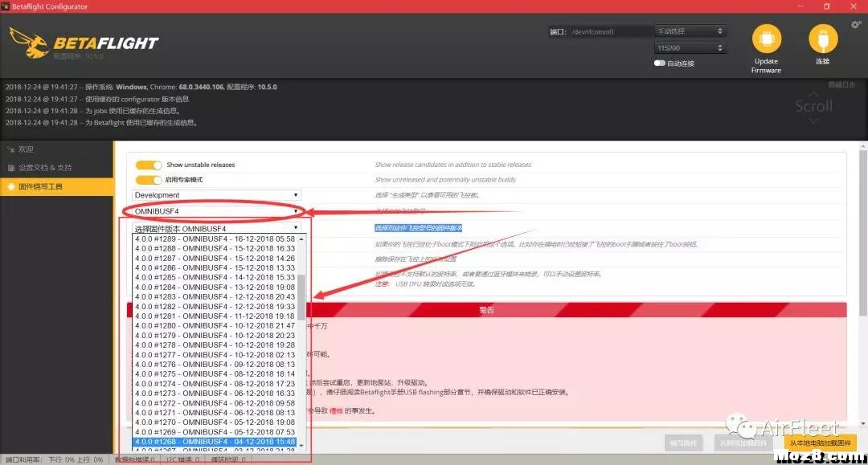Image resolution: width=868 pixels, height=465 pixels.
Task: Select firmware 4.0.0 #1271 06-12-2018 08:13
Action: click(215, 413)
